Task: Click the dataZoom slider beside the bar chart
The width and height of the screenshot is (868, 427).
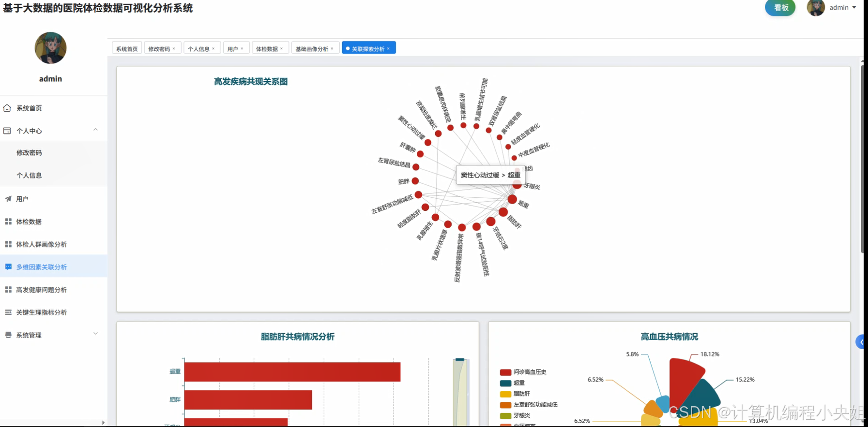Action: 461,392
